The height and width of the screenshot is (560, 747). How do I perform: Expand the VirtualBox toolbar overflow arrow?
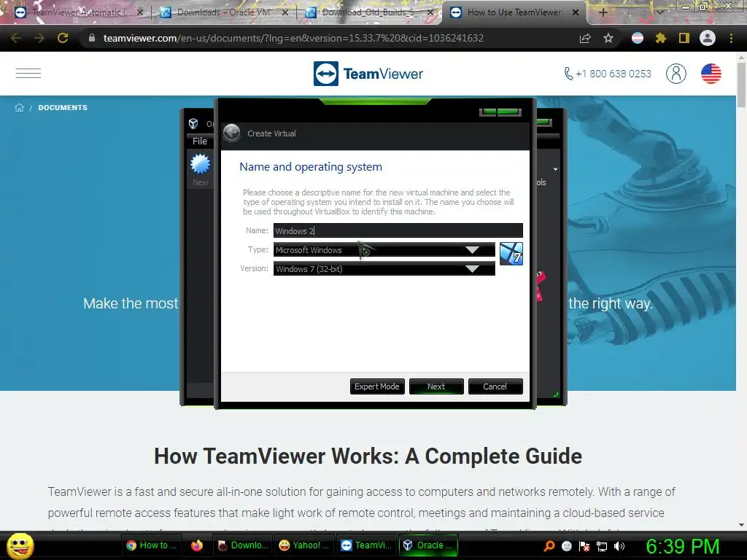tap(555, 169)
